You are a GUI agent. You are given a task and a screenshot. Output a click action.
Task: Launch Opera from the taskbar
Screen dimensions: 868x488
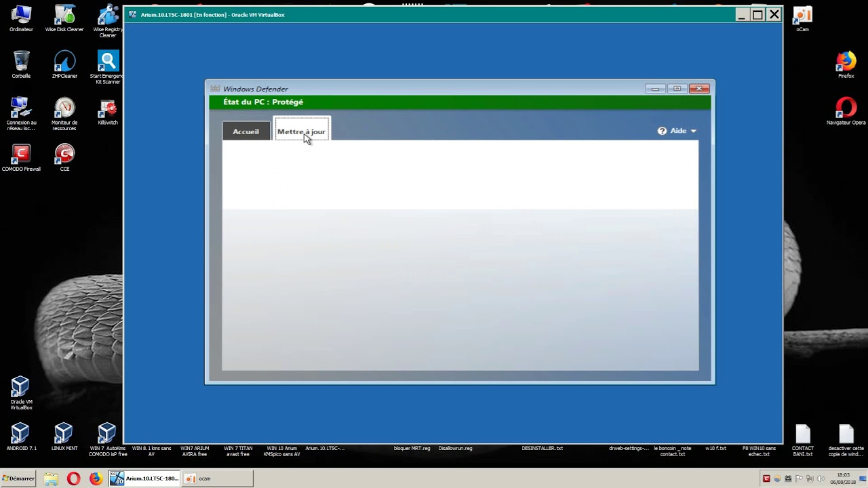click(x=73, y=479)
